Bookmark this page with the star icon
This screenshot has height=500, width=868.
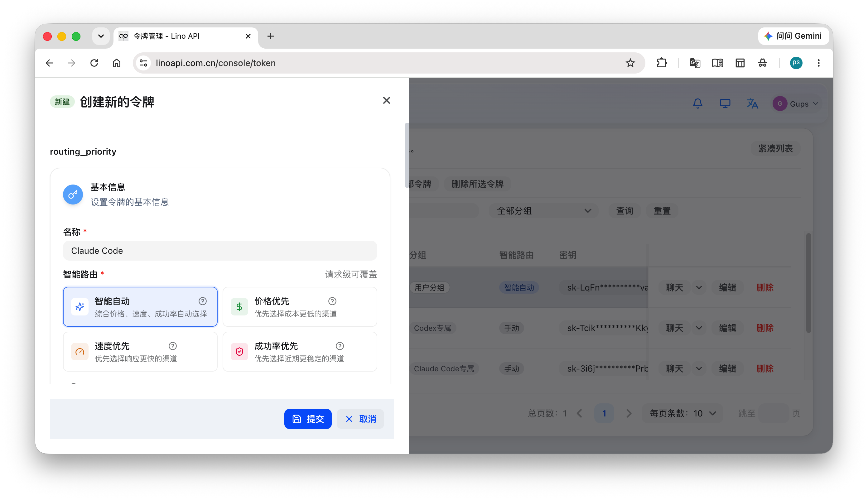coord(630,63)
